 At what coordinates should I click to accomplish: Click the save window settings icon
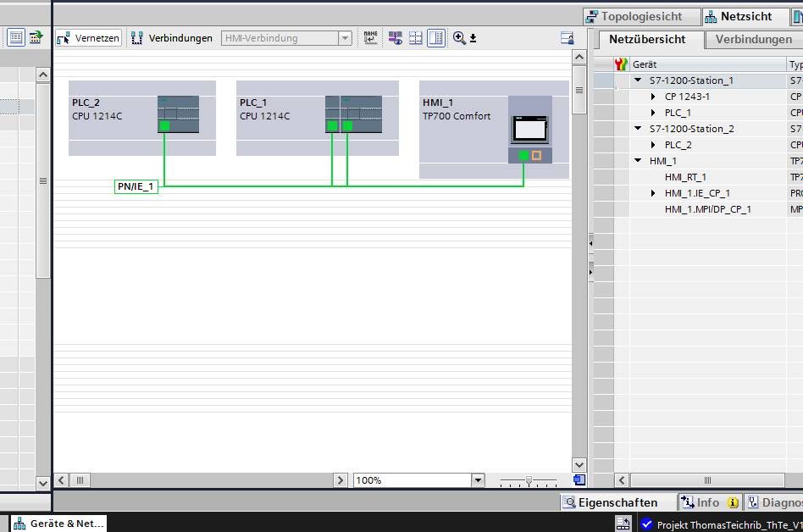point(567,38)
